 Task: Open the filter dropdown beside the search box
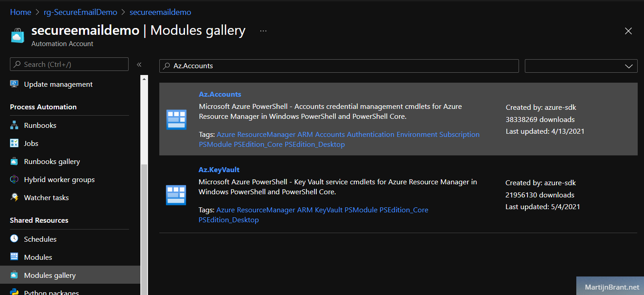point(581,66)
